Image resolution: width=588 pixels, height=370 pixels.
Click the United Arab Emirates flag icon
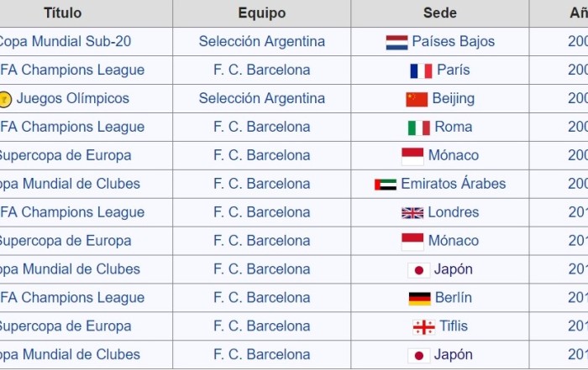click(x=386, y=185)
